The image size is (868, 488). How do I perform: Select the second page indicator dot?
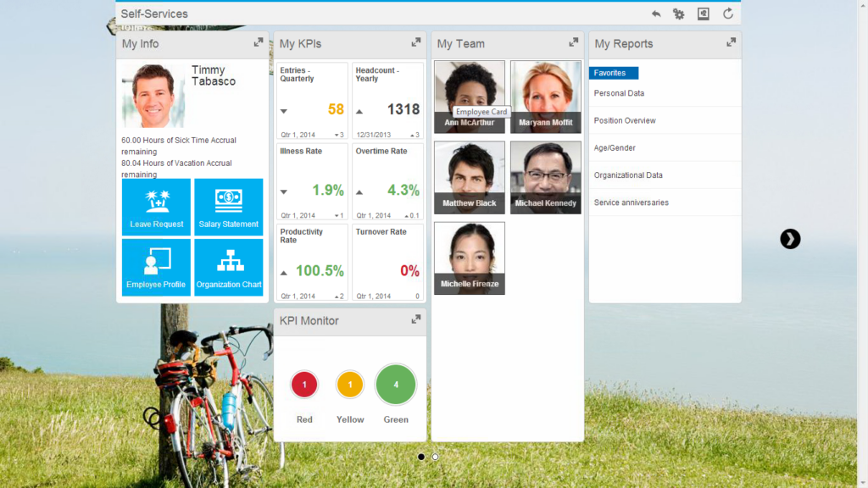(435, 457)
